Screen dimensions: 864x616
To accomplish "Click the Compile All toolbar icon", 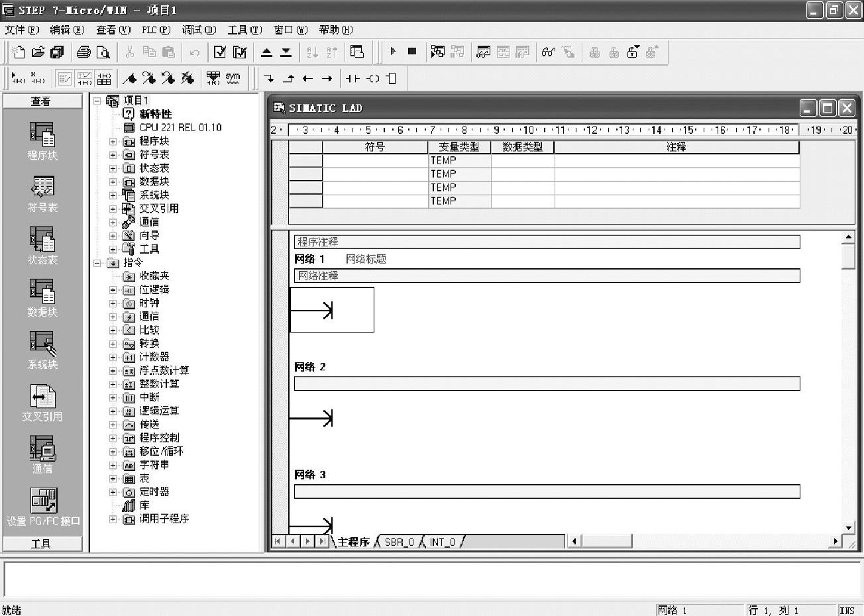I will (240, 52).
